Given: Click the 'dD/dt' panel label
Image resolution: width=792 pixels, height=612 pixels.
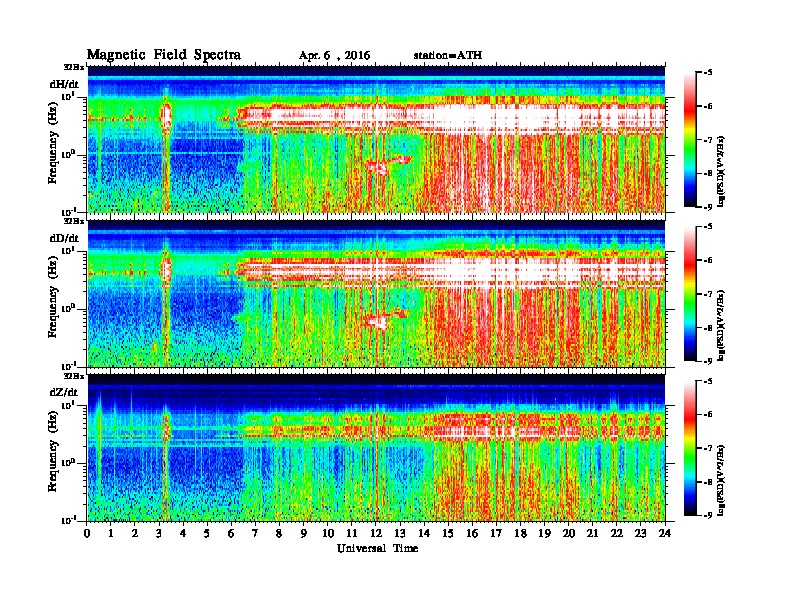Looking at the screenshot, I should tap(64, 238).
